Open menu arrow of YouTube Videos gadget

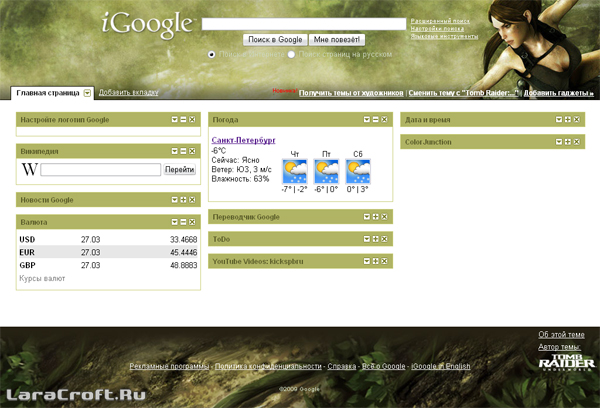[x=367, y=261]
